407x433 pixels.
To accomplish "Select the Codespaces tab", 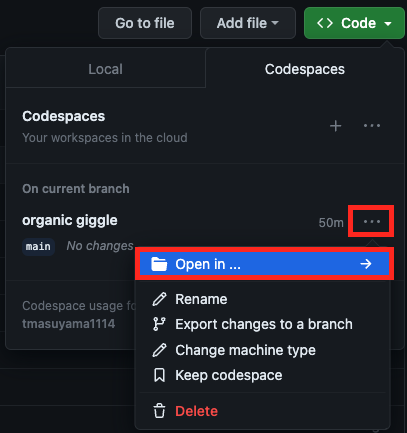I will [x=305, y=69].
